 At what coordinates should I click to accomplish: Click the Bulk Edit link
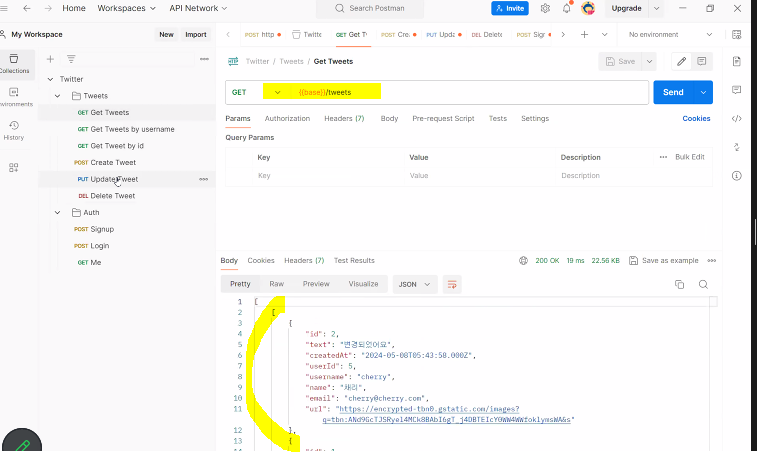[x=690, y=157]
